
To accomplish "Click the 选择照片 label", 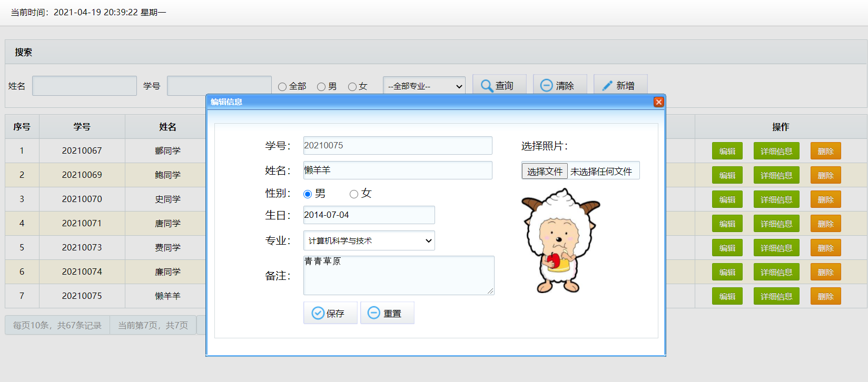I will [545, 146].
